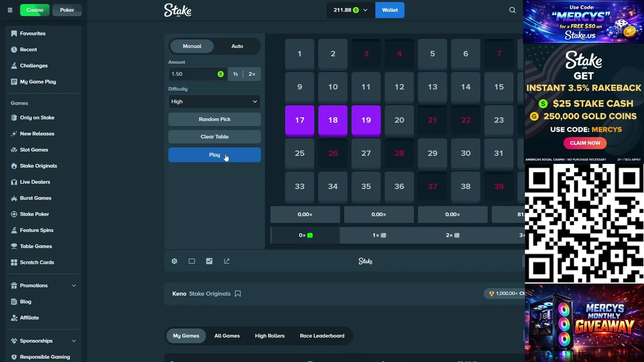
Task: Switch to Manual betting mode
Action: pos(192,46)
